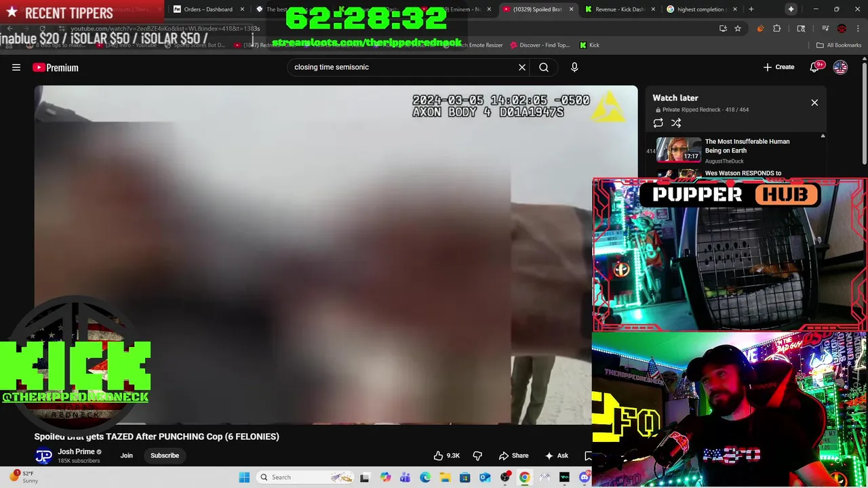This screenshot has width=868, height=488.
Task: Open Gemini sparkle button in Chrome tab strip
Action: click(x=791, y=9)
